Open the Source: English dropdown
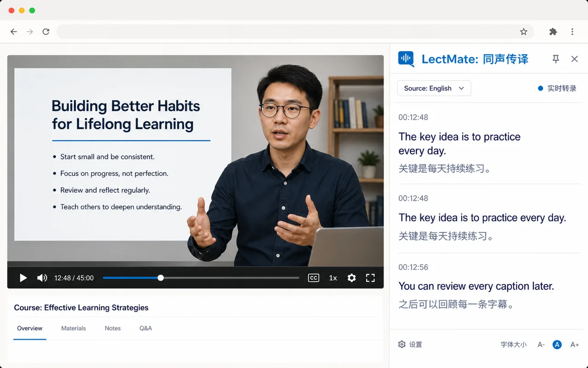The height and width of the screenshot is (368, 588). tap(434, 88)
